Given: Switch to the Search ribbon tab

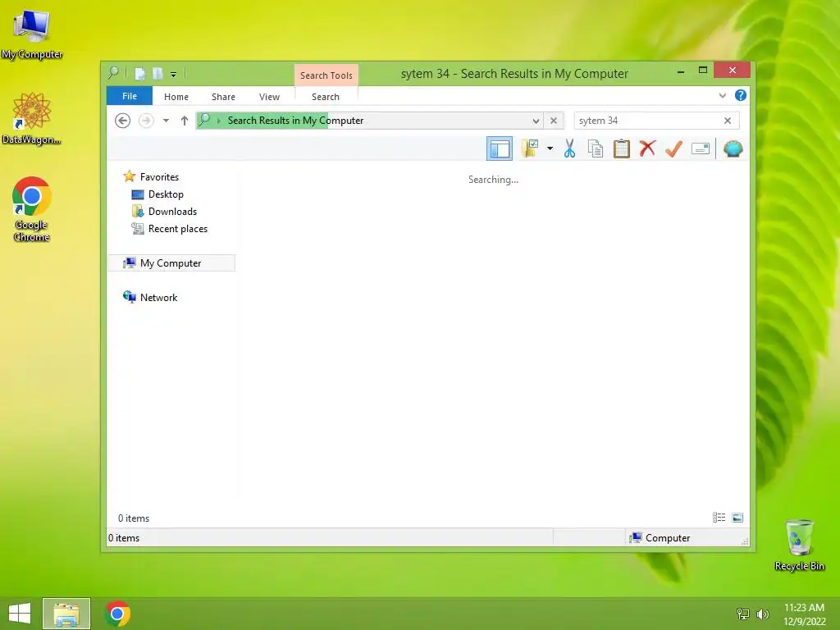Looking at the screenshot, I should (326, 97).
